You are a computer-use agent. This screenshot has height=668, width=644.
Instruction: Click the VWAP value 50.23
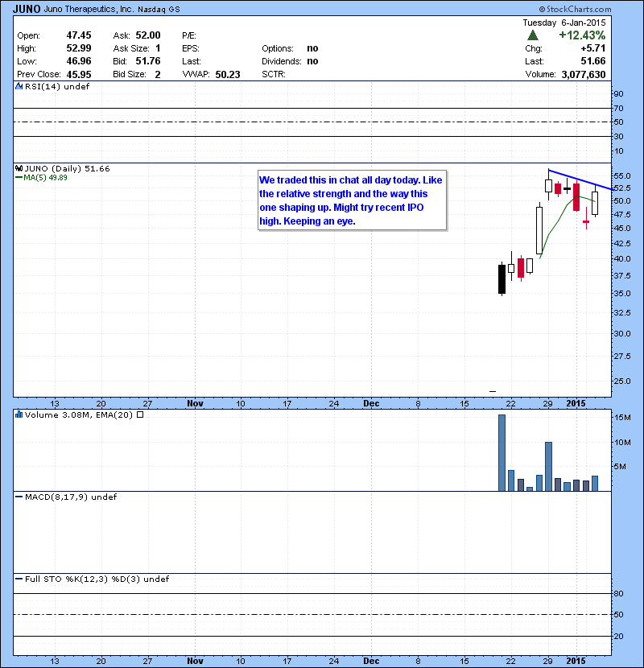[x=228, y=75]
